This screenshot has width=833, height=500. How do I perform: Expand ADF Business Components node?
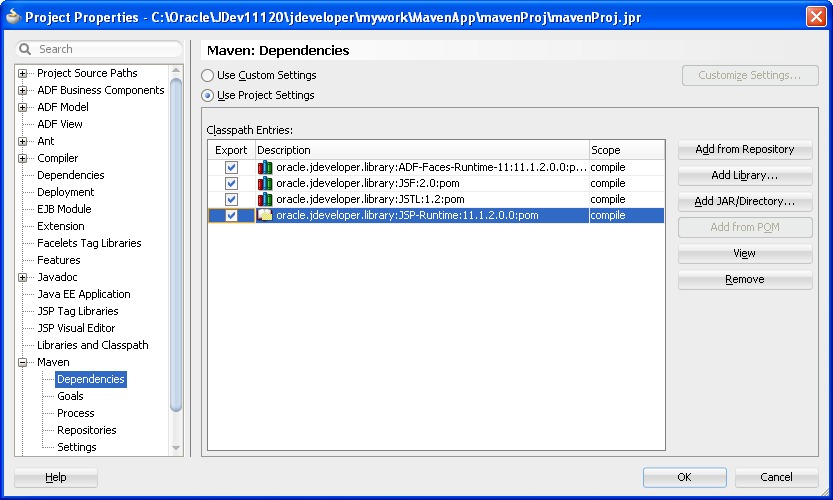click(x=22, y=90)
